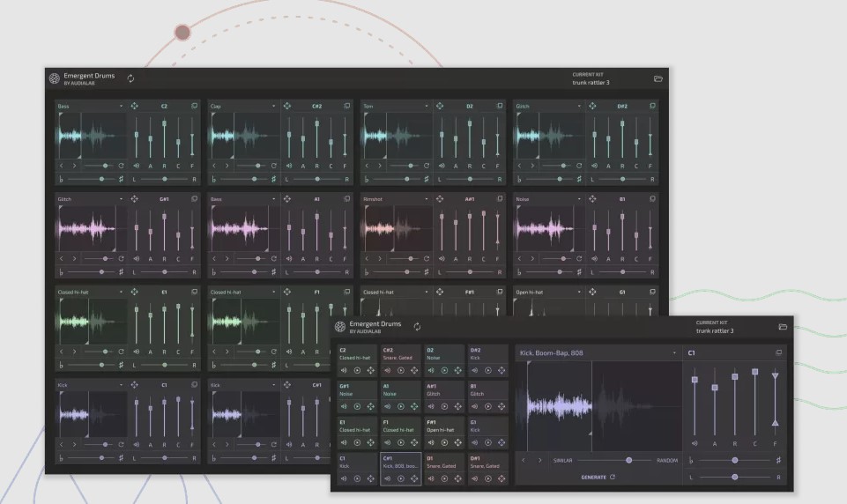Click 'trunk rattler 3' kit name in the front window
Viewport: 847px width, 504px height.
click(x=715, y=330)
